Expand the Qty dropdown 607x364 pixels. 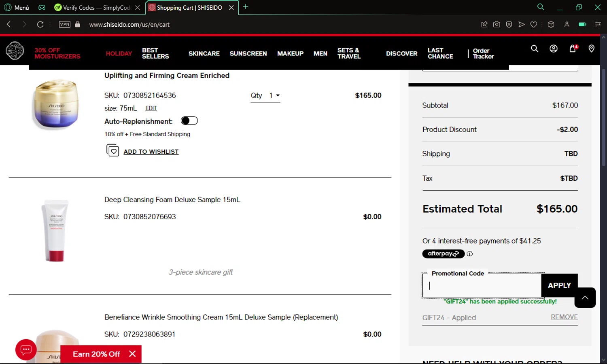tap(265, 95)
